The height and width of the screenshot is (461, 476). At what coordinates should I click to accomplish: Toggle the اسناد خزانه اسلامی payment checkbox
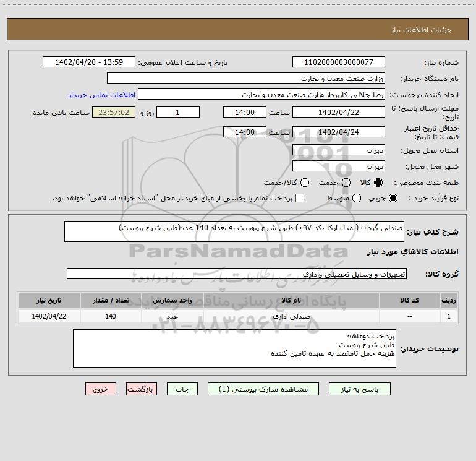300,198
